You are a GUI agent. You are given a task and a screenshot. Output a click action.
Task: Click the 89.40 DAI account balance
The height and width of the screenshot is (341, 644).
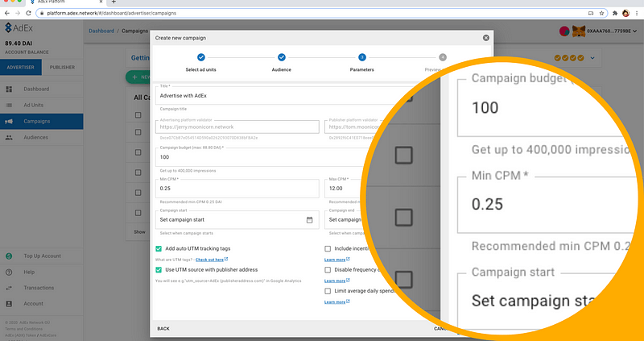(19, 44)
